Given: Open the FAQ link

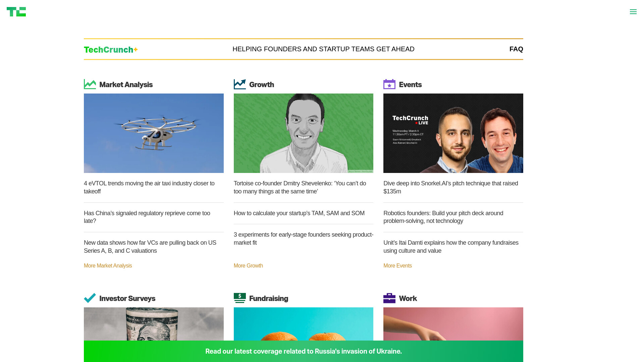Looking at the screenshot, I should click(516, 49).
